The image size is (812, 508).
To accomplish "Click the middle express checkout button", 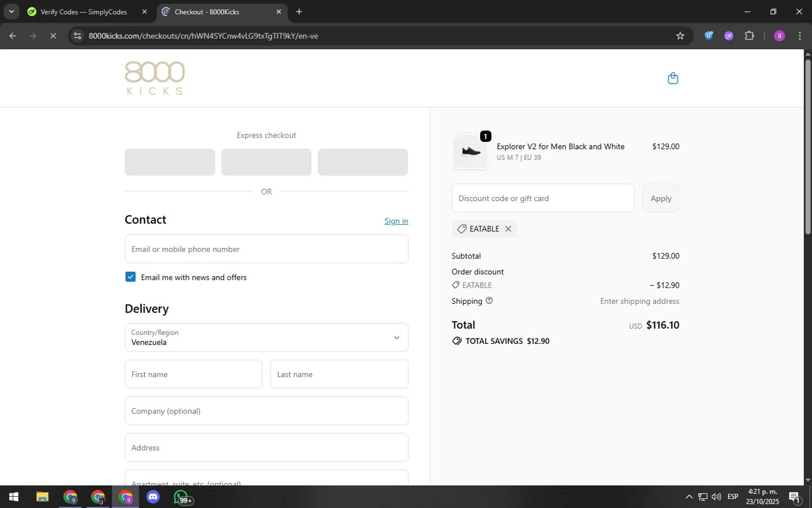I will pyautogui.click(x=266, y=162).
